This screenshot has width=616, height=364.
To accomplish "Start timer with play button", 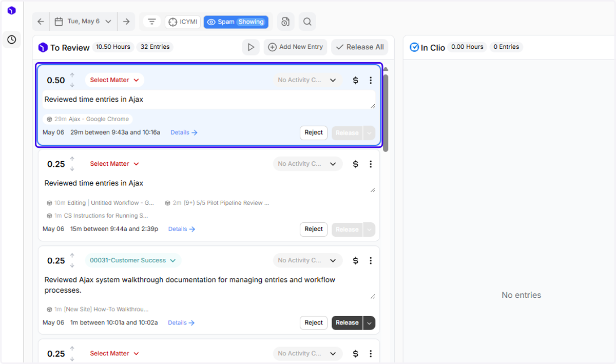I will coord(251,47).
